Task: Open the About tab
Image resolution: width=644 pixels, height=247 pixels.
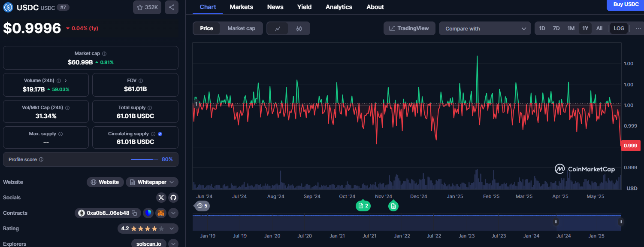Action: 375,7
